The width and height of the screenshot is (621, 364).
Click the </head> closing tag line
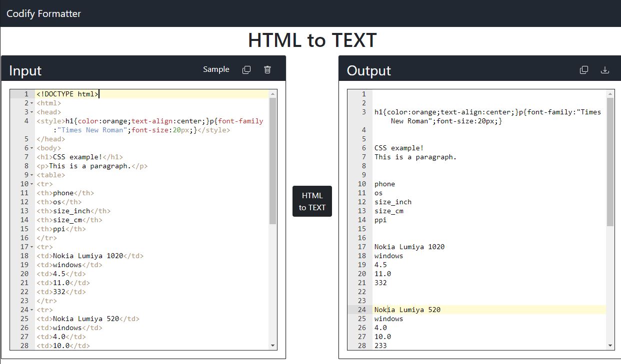point(50,139)
